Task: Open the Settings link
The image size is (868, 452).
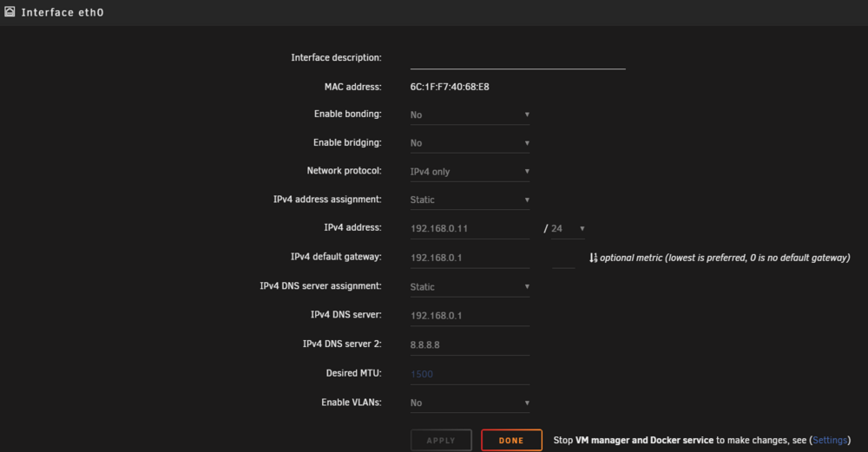Action: coord(829,441)
